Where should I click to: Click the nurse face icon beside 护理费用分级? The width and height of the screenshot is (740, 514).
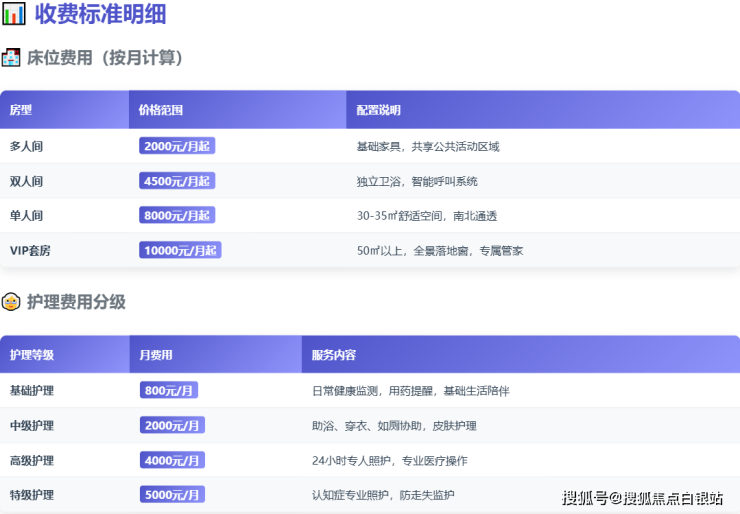11,301
